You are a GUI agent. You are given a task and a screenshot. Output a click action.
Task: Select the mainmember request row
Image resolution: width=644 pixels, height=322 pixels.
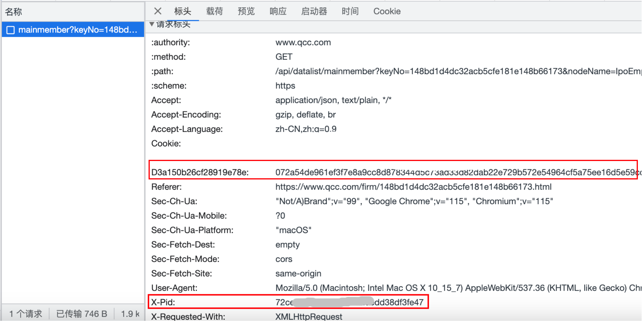(78, 30)
